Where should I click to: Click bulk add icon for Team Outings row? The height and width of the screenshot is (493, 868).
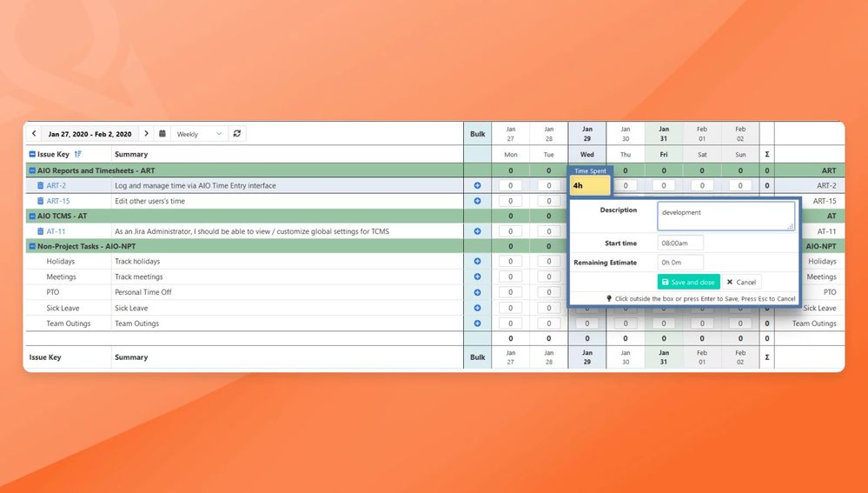[477, 323]
